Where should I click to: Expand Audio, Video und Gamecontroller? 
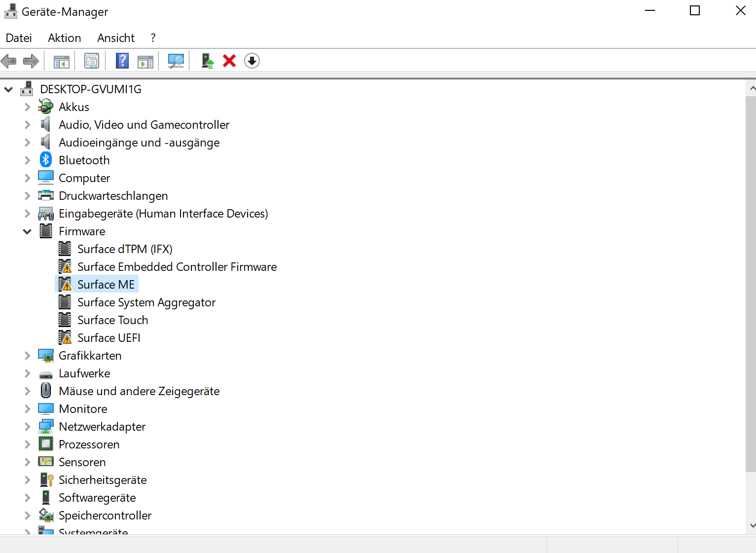(28, 124)
